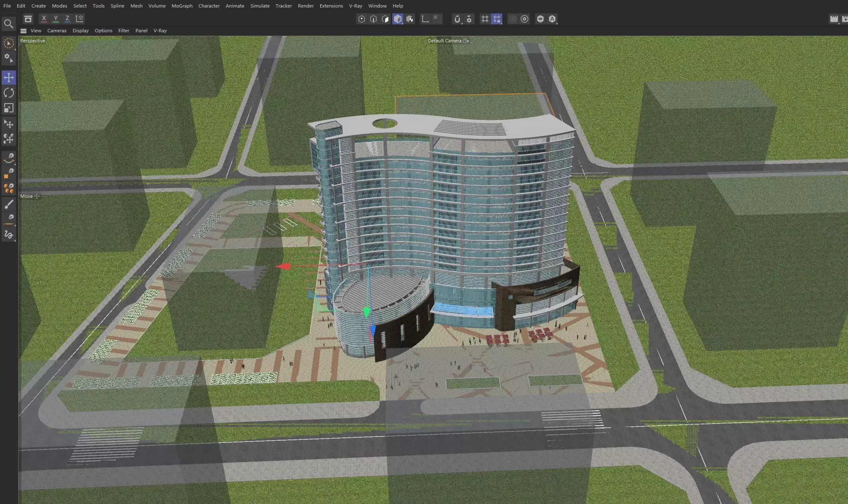
Task: Open the Tools menu
Action: 99,6
